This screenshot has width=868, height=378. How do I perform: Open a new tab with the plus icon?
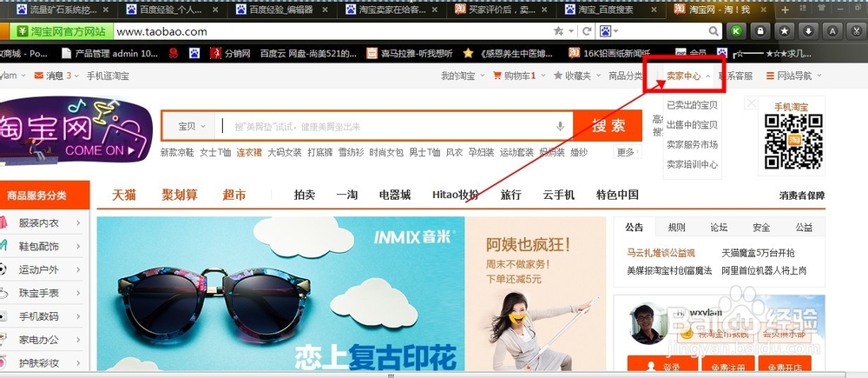pyautogui.click(x=785, y=10)
